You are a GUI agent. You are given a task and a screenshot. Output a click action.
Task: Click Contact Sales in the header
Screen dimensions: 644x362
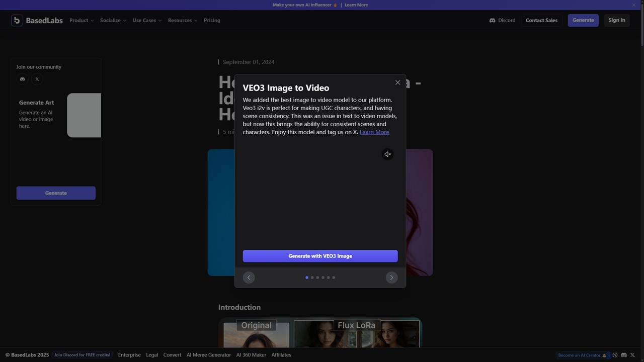tap(541, 21)
